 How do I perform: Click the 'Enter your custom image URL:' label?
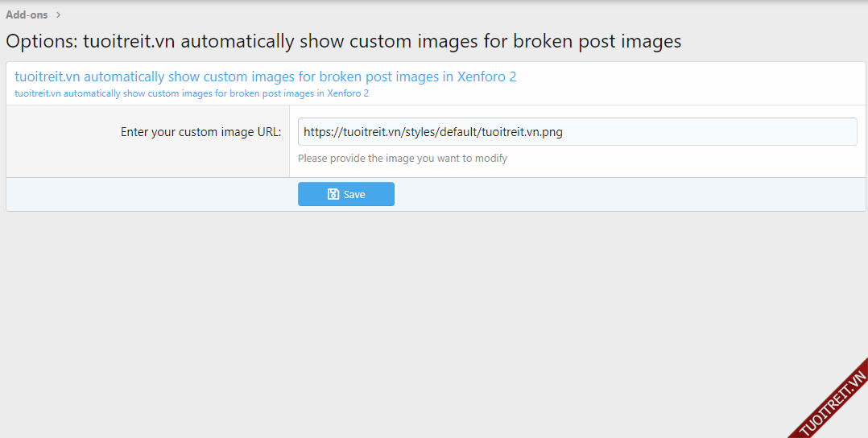(200, 132)
